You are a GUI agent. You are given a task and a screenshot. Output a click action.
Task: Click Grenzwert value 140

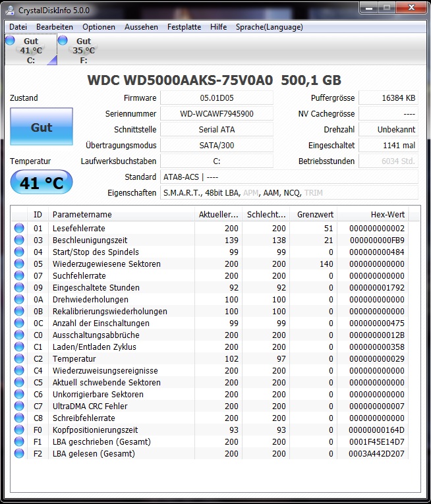[x=326, y=264]
